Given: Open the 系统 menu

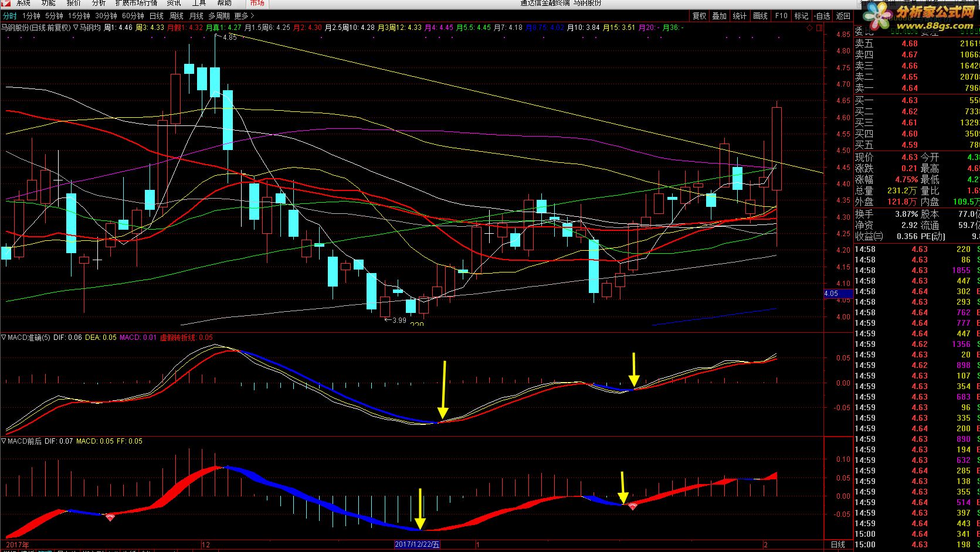Looking at the screenshot, I should point(23,3).
